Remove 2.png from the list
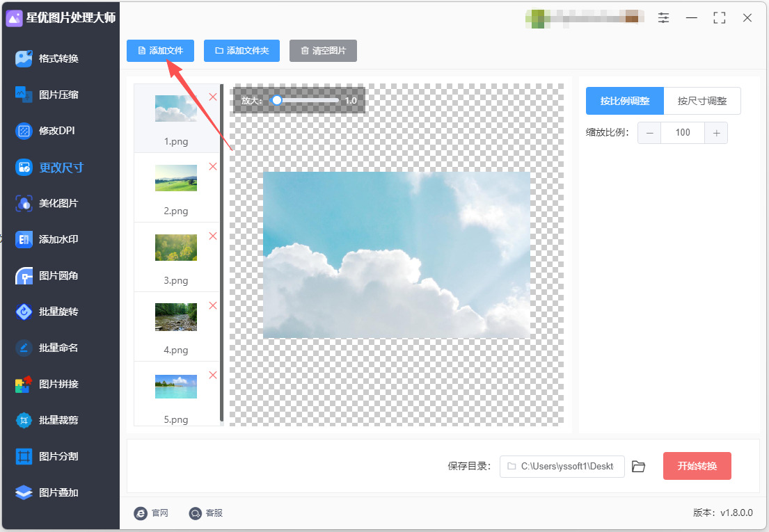 click(213, 167)
